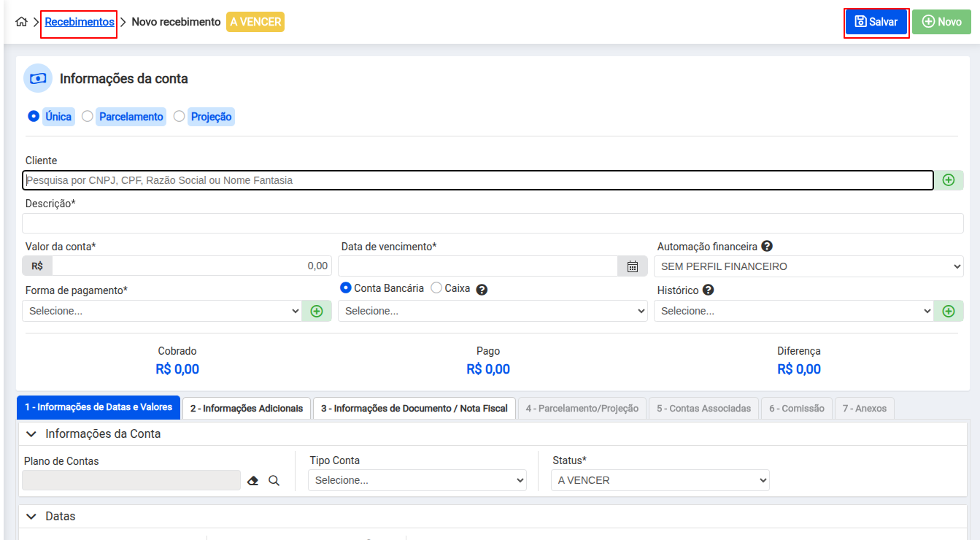Viewport: 980px width, 540px height.
Task: Add a new Histórico entry
Action: click(x=948, y=311)
